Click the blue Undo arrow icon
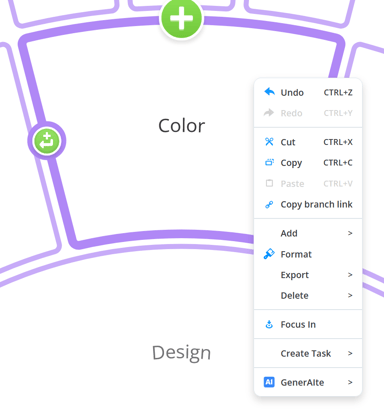This screenshot has width=384, height=410. [269, 92]
